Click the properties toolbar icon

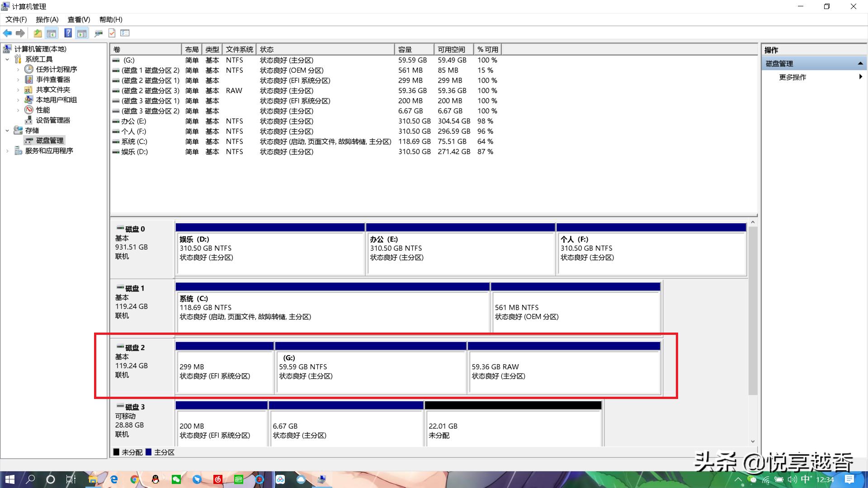(x=125, y=33)
